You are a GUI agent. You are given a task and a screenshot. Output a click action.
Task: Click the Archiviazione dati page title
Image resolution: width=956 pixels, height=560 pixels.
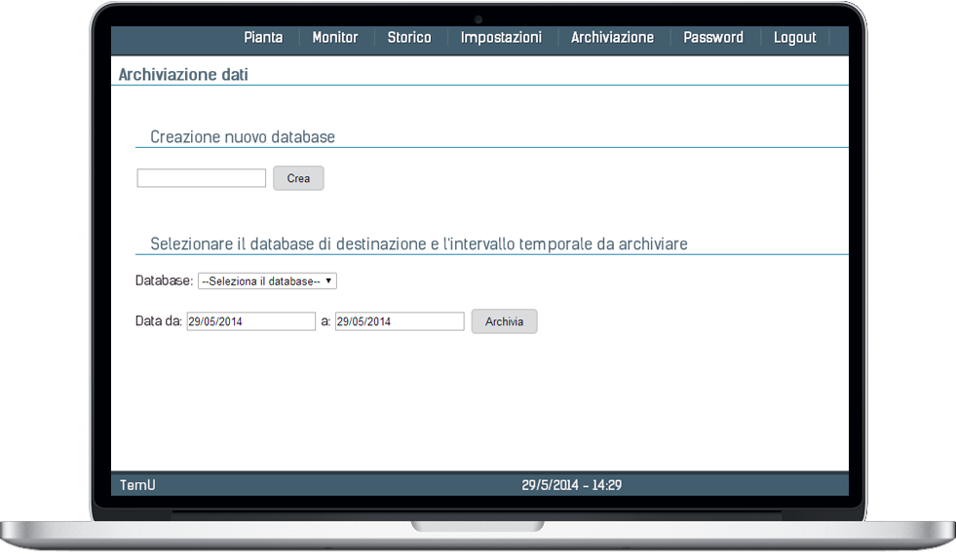tap(183, 74)
